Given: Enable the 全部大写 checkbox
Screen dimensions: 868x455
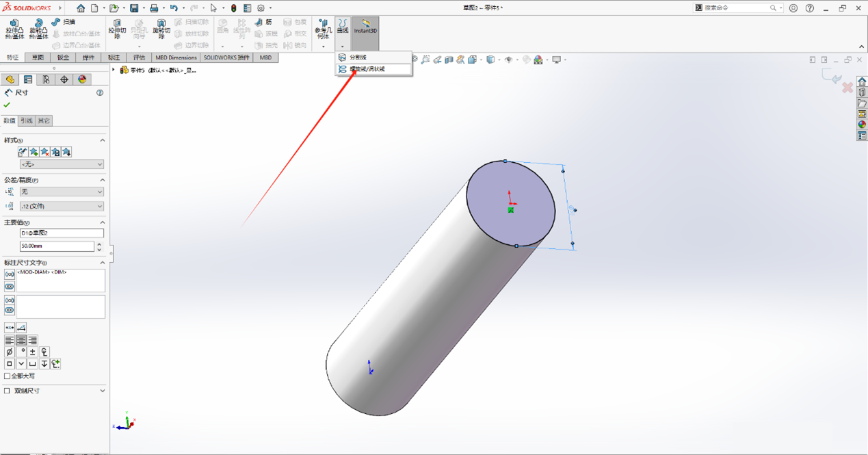Looking at the screenshot, I should (x=8, y=375).
